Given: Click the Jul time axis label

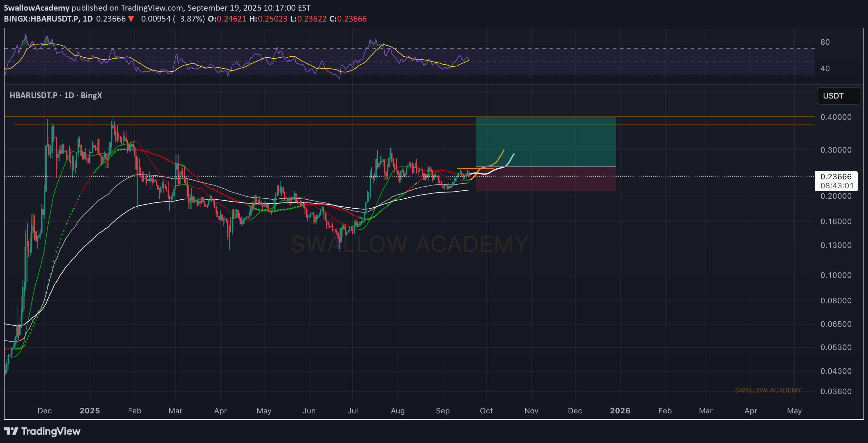Looking at the screenshot, I should [353, 410].
